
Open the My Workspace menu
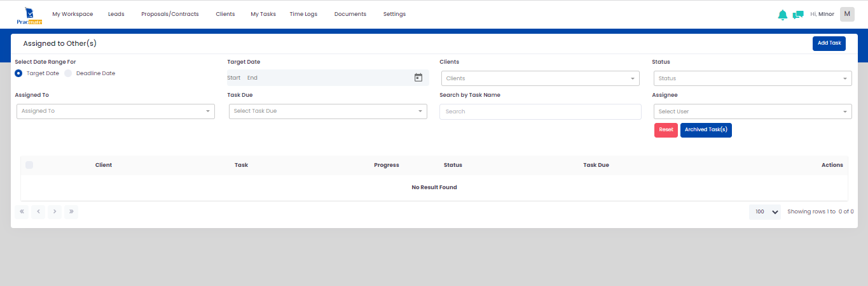(72, 14)
